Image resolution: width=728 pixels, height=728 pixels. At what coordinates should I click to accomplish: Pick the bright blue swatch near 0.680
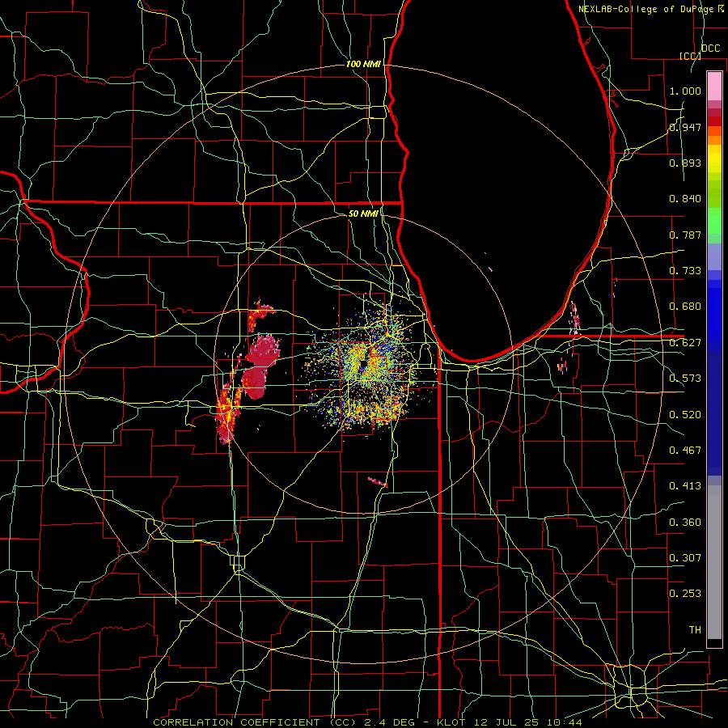tap(714, 315)
